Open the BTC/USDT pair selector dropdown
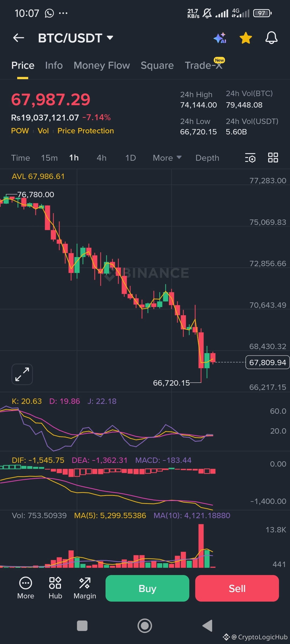The image size is (290, 644). click(75, 38)
